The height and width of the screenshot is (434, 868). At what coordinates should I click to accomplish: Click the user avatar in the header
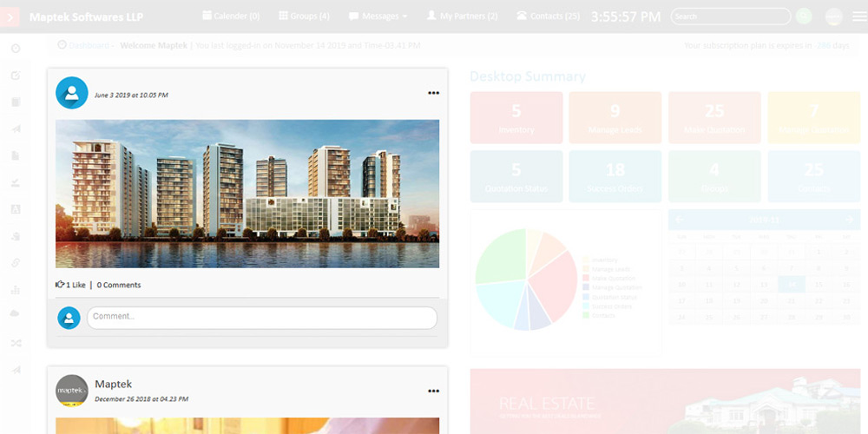click(833, 16)
